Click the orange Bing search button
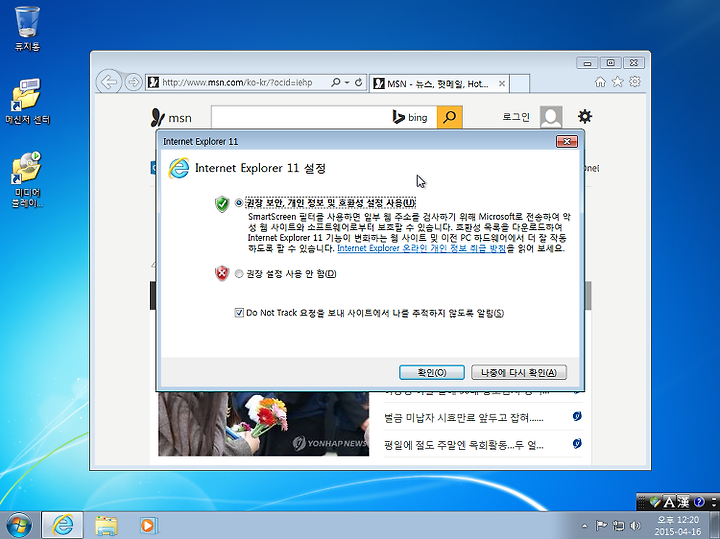Image resolution: width=720 pixels, height=539 pixels. click(450, 118)
